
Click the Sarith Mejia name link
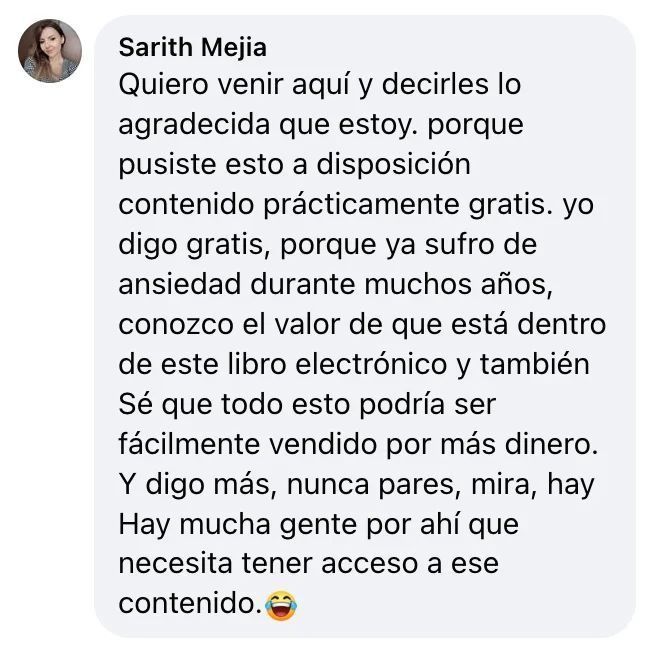tap(193, 47)
